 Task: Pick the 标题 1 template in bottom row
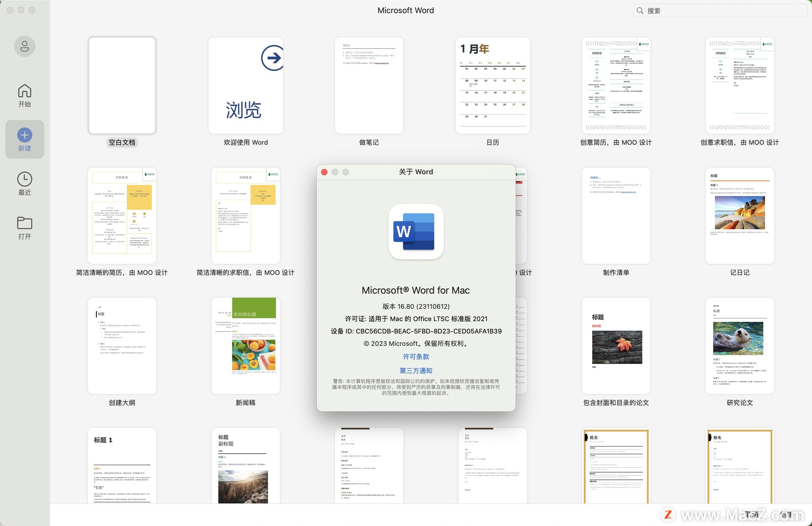click(x=122, y=466)
